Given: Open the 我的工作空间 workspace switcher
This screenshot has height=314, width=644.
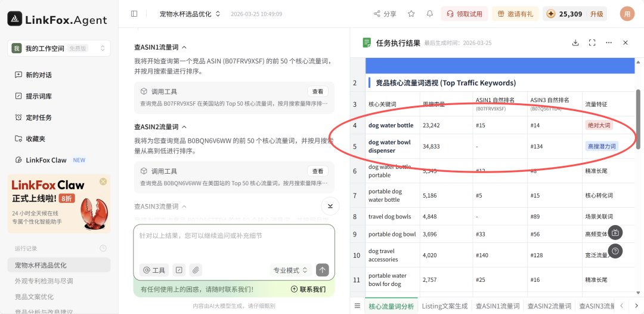Looking at the screenshot, I should [58, 48].
